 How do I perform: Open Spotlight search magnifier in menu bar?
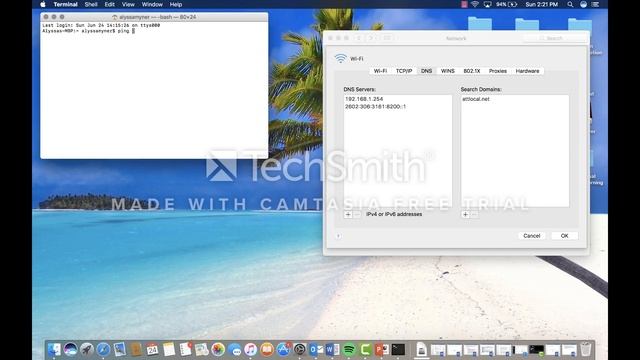pos(570,4)
